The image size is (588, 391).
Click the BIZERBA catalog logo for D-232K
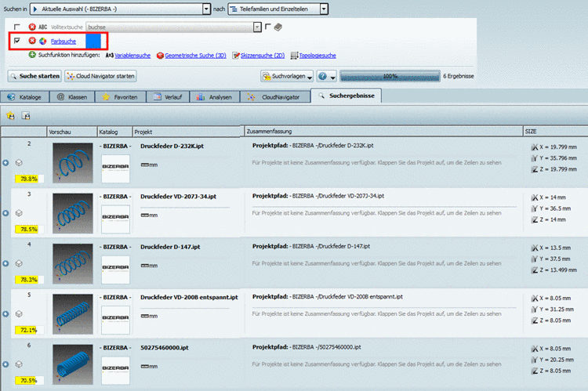coord(115,168)
